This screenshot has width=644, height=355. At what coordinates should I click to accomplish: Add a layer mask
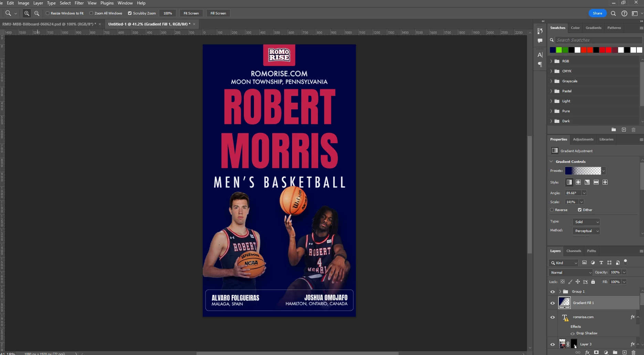click(597, 352)
